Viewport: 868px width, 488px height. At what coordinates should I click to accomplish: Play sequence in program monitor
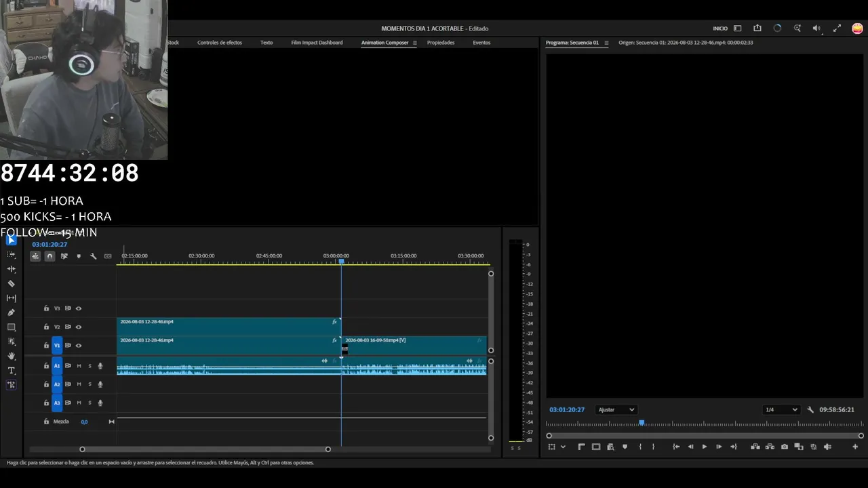[x=704, y=447]
